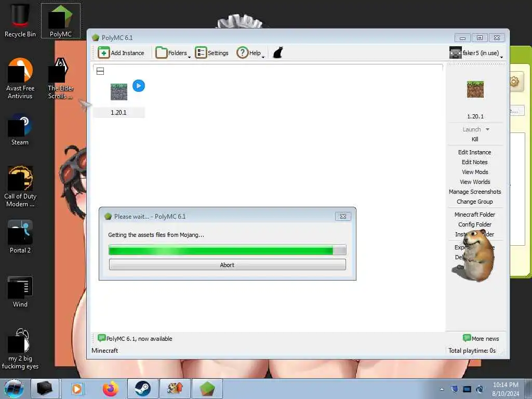Open the Windows Start orb
This screenshot has width=532, height=399.
[14, 389]
